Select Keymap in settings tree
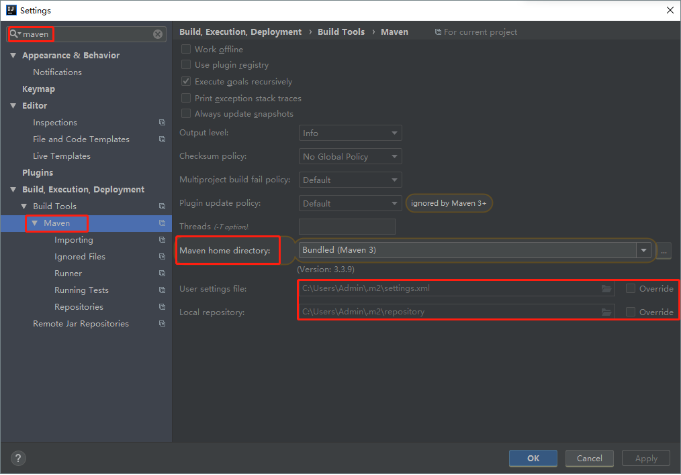The width and height of the screenshot is (681, 475). (x=39, y=89)
